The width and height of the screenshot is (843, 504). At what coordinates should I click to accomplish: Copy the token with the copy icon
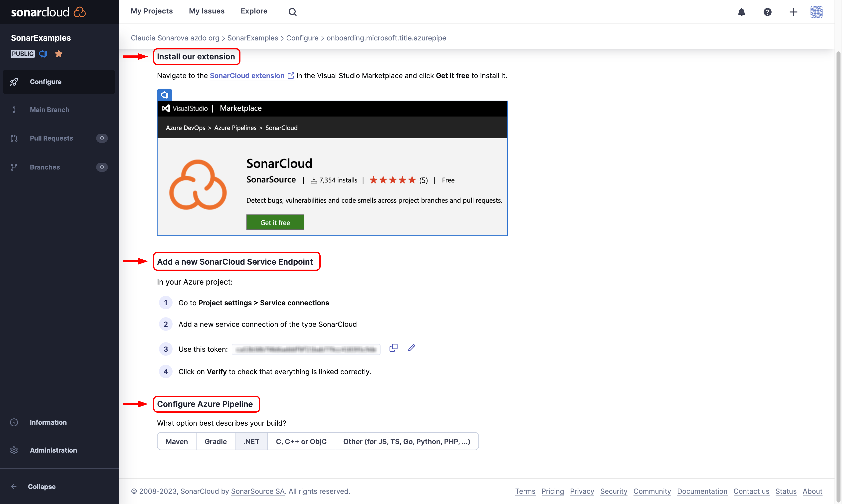(x=393, y=347)
